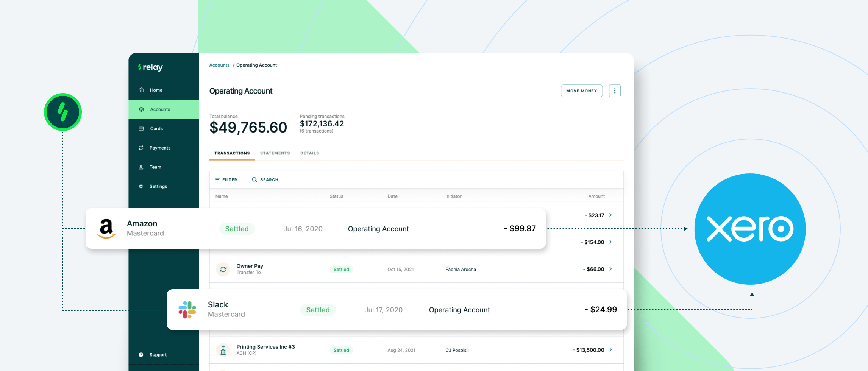The width and height of the screenshot is (868, 371).
Task: Click the Team person icon
Action: [x=141, y=167]
